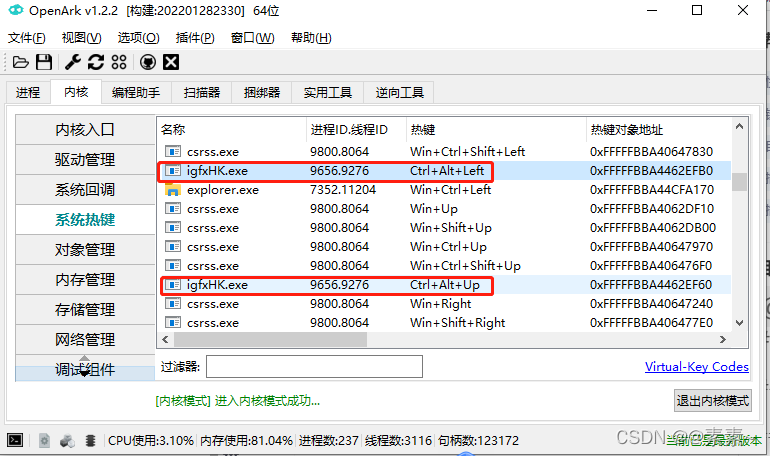Select 存储管理 in the sidebar
Screen dimensions: 770x456
85,309
